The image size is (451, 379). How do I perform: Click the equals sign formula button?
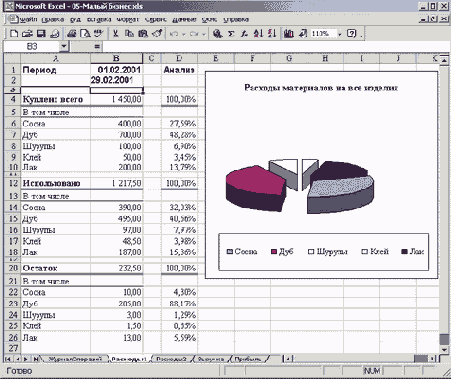(97, 46)
